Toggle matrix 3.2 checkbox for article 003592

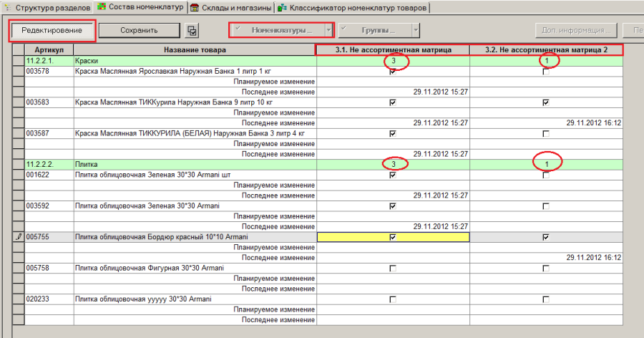(x=546, y=206)
